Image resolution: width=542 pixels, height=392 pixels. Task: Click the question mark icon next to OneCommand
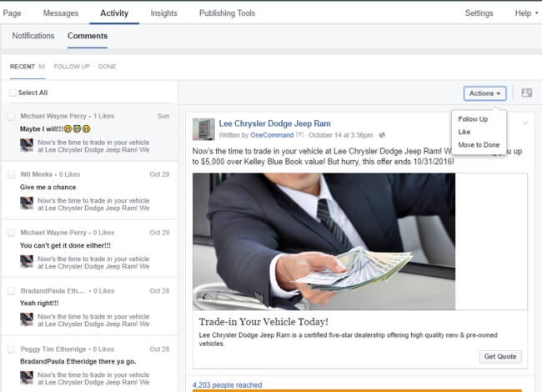[299, 134]
